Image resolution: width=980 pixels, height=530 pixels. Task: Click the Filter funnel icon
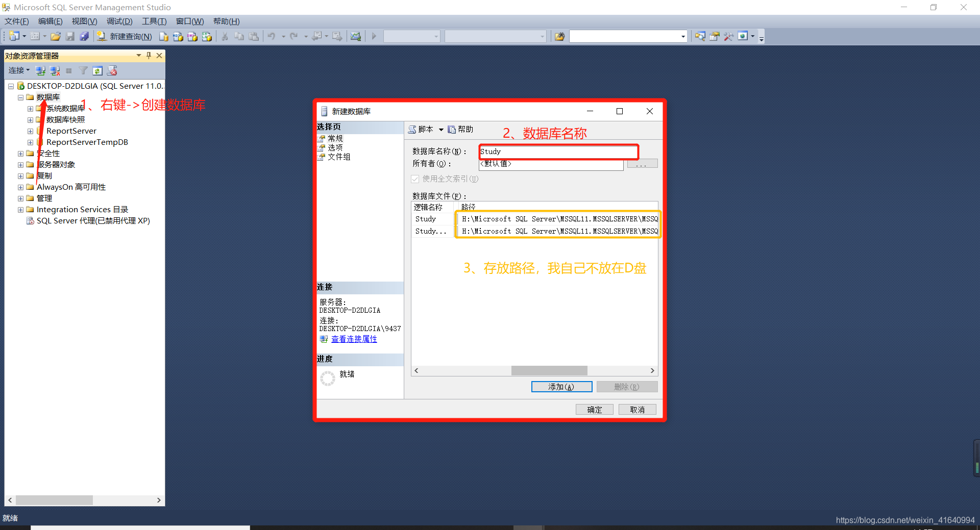pos(83,70)
